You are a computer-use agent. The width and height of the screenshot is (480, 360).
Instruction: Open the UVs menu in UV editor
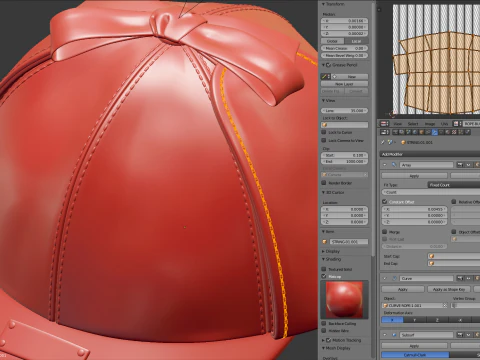pos(444,124)
